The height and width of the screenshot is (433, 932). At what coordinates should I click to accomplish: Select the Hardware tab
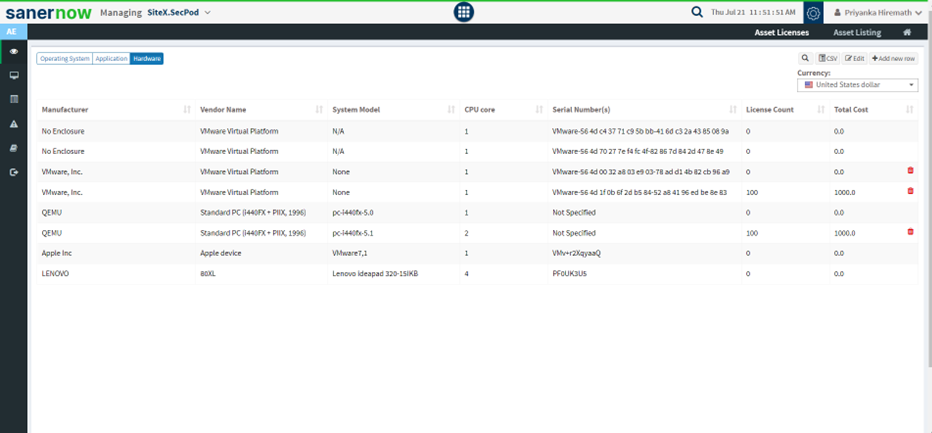point(147,58)
